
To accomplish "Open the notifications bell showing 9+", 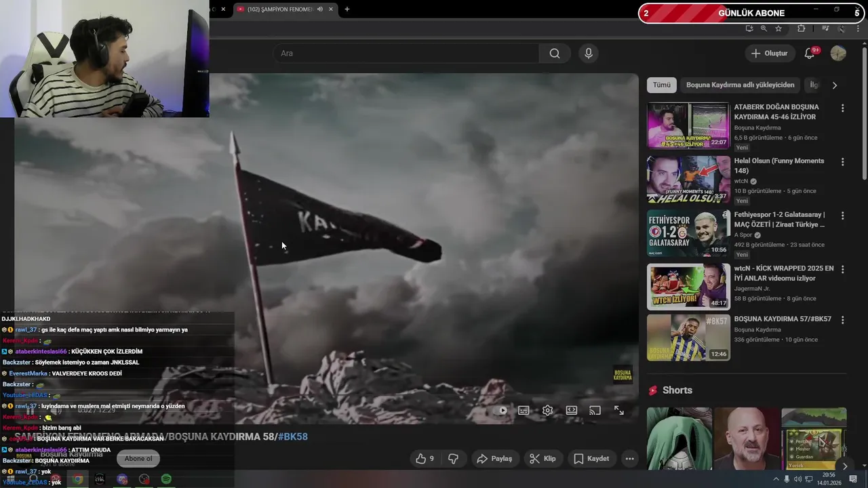I will pos(810,54).
